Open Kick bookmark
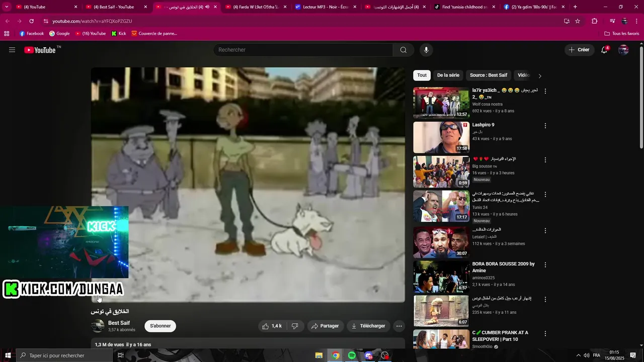Viewport: 644px width, 362px height. click(119, 33)
